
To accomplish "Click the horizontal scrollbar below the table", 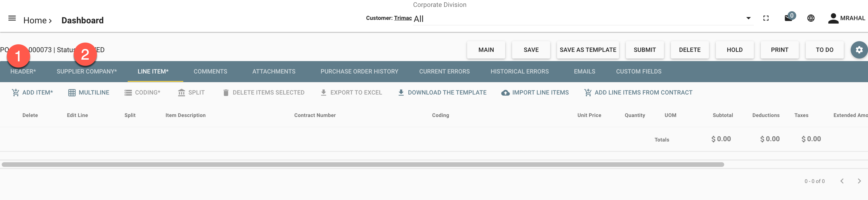I will pyautogui.click(x=363, y=165).
